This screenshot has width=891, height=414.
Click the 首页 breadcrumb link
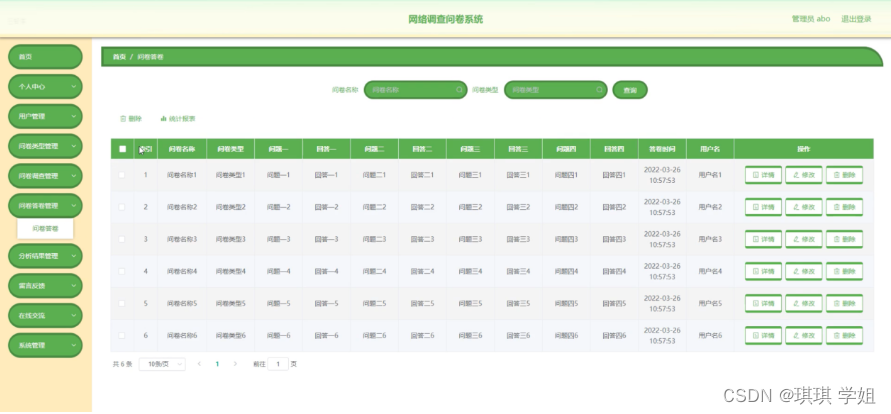pyautogui.click(x=119, y=57)
